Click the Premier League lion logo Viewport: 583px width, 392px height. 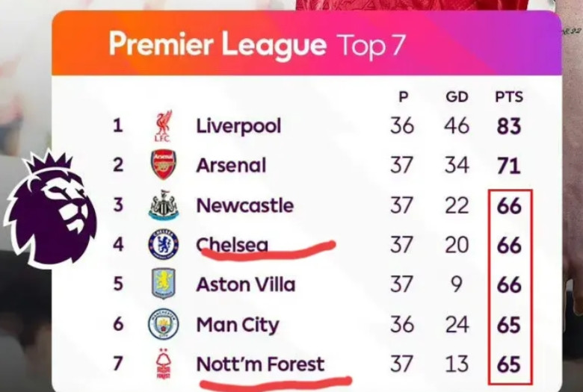coord(50,208)
